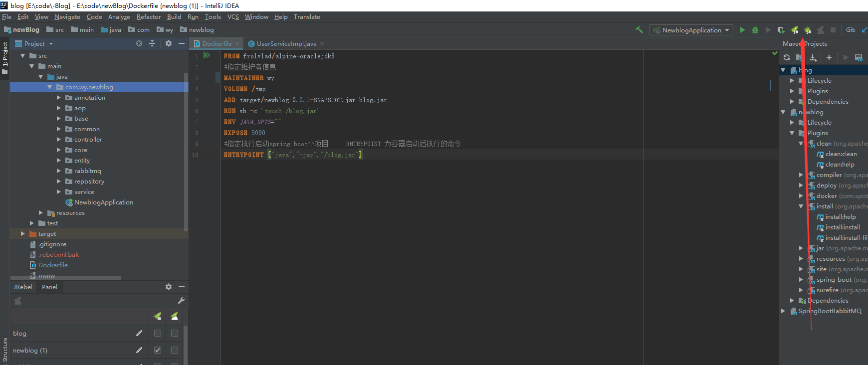Image resolution: width=868 pixels, height=365 pixels.
Task: Reimport all Maven projects using refresh icon
Action: pyautogui.click(x=787, y=58)
